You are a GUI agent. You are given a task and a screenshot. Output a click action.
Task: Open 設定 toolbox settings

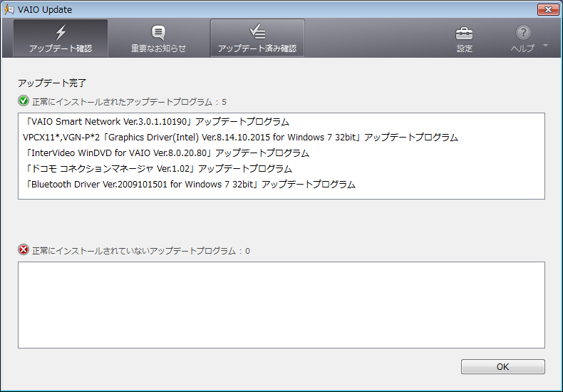pos(464,39)
